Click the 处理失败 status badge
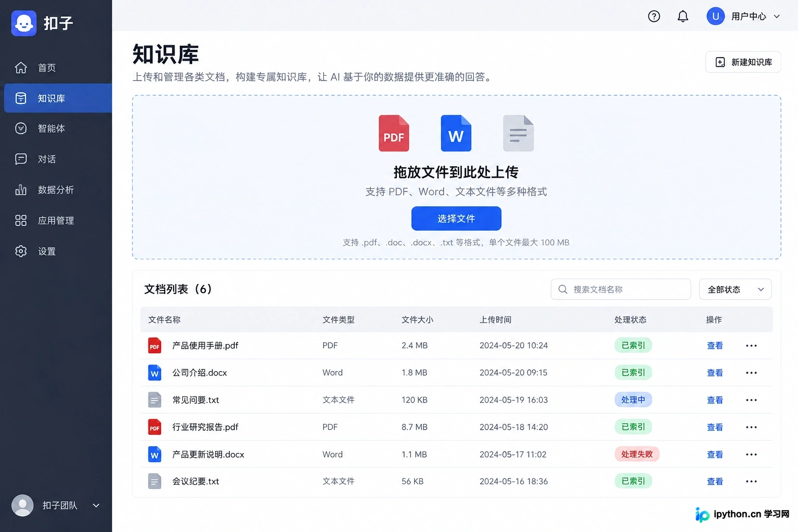Viewport: 798px width, 532px height. 637,454
